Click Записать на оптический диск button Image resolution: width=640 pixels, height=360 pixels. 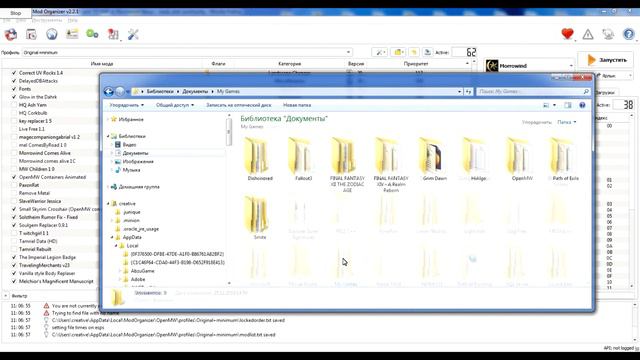pyautogui.click(x=238, y=105)
